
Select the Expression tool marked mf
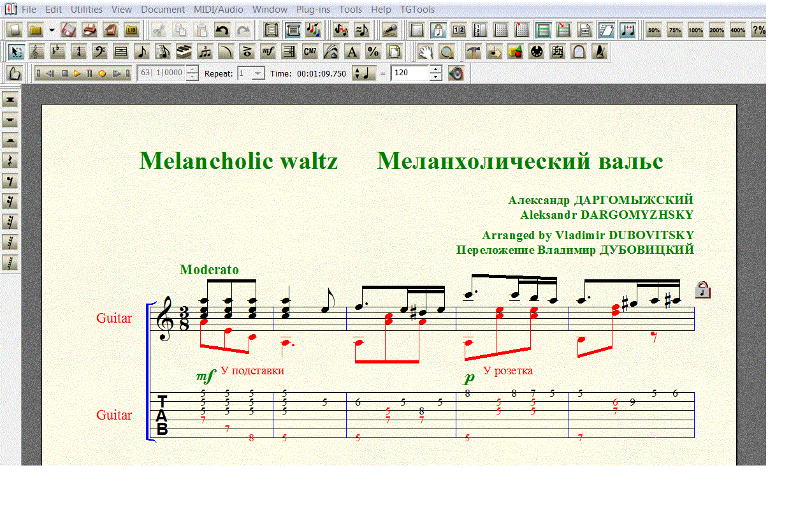(268, 52)
